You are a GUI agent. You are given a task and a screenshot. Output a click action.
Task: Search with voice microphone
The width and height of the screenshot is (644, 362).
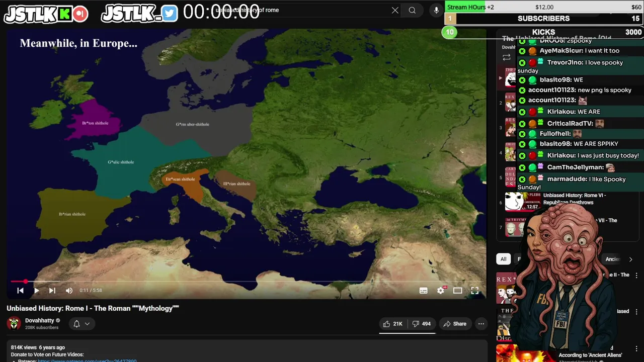pos(436,10)
